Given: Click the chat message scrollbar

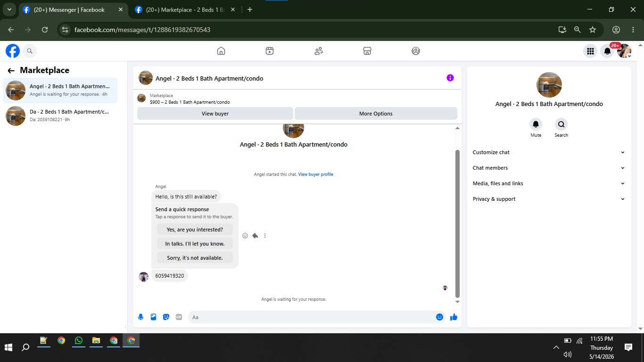Looking at the screenshot, I should [457, 224].
